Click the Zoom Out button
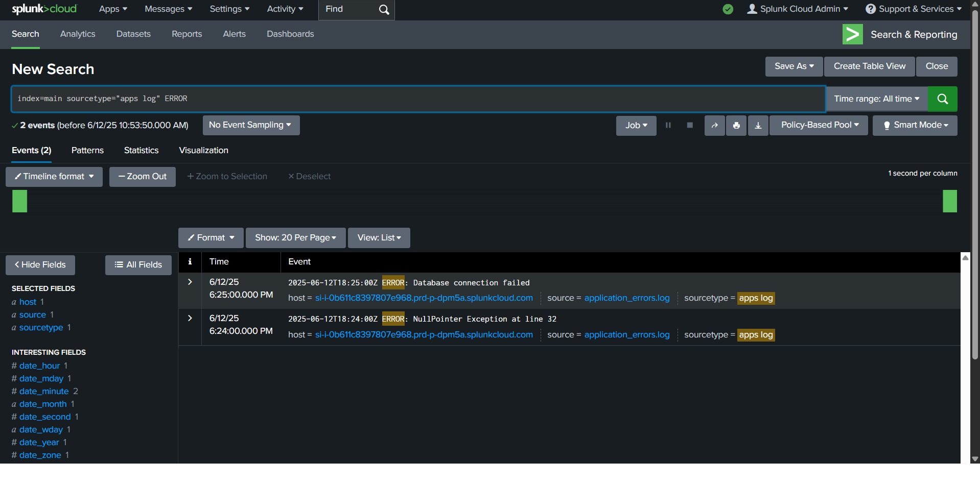The image size is (980, 486). 143,177
